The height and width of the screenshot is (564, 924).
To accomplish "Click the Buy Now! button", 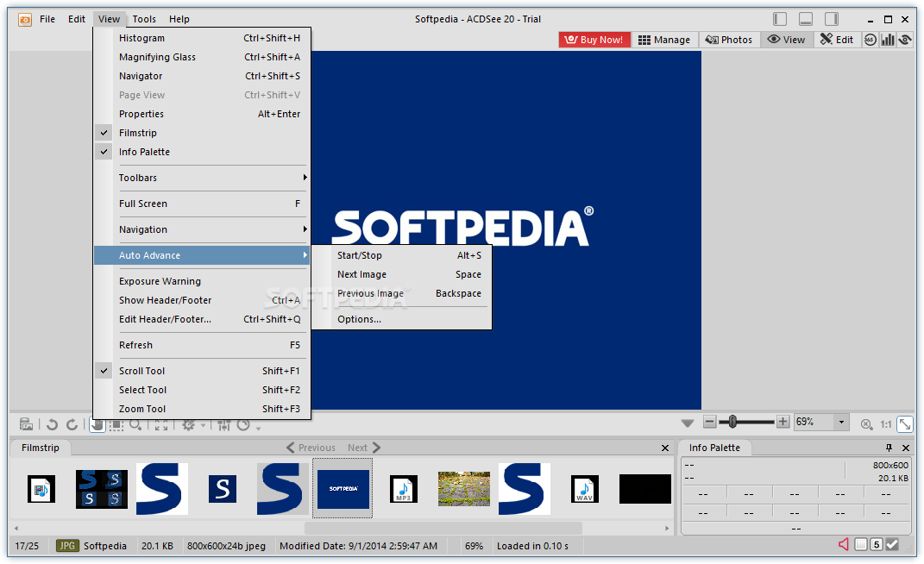I will pyautogui.click(x=594, y=40).
